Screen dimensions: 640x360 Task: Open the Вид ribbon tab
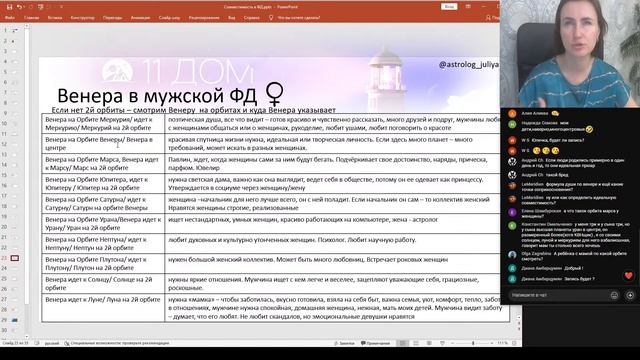(231, 18)
